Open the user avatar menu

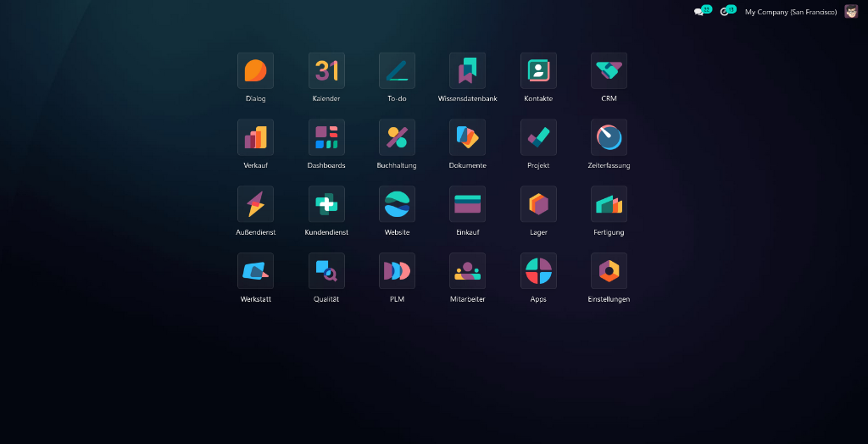click(x=851, y=11)
